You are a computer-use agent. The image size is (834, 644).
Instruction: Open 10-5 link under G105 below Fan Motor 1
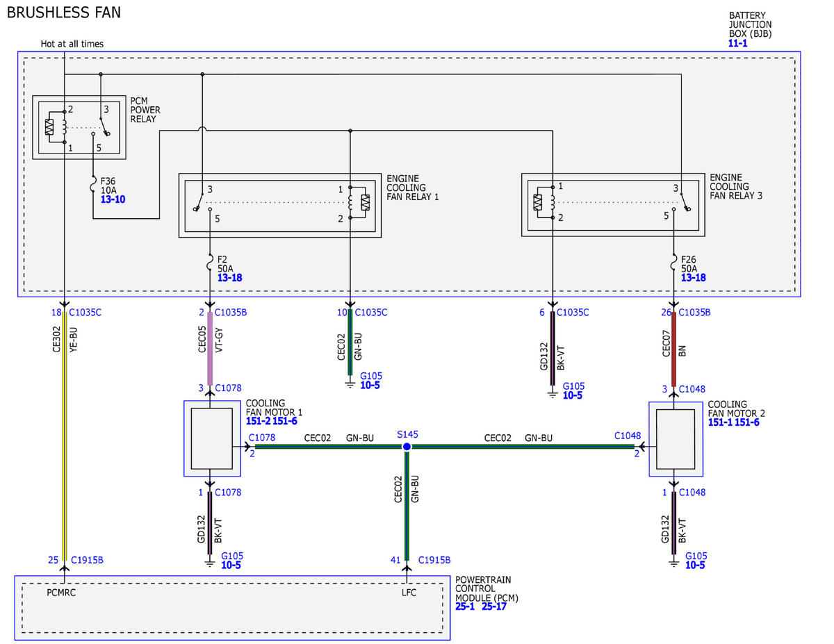click(x=232, y=565)
